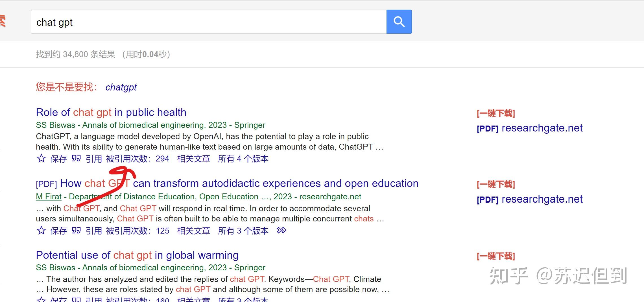Show all 4 versions of the first result
644x302 pixels.
pyautogui.click(x=243, y=159)
